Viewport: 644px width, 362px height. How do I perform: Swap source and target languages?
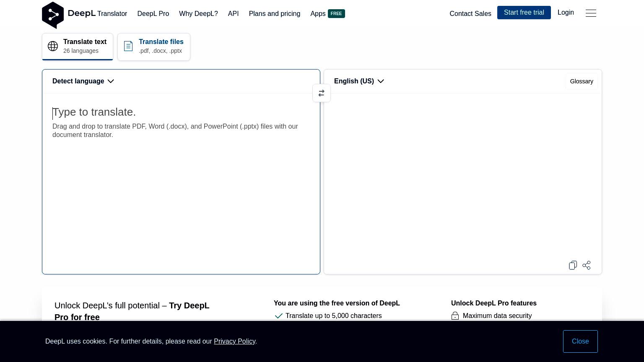click(x=322, y=93)
